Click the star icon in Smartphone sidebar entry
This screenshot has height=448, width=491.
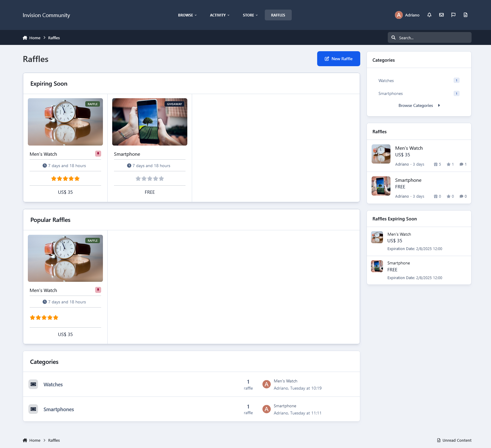(x=449, y=196)
